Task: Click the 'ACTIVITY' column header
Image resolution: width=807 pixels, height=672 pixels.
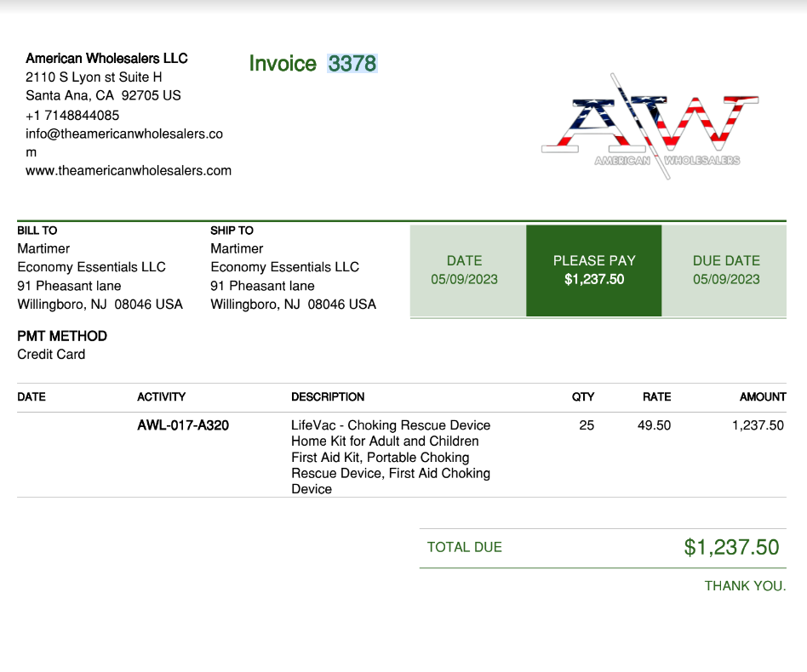Action: pyautogui.click(x=161, y=397)
